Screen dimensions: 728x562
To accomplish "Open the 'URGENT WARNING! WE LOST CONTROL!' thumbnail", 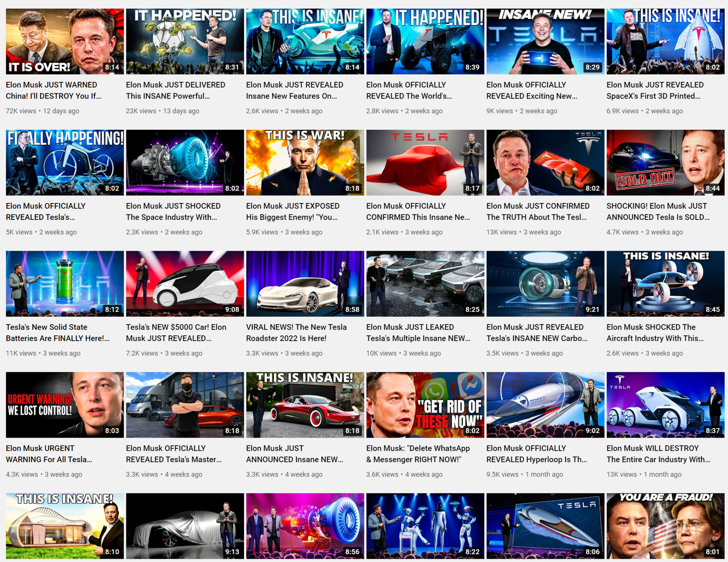I will [x=64, y=405].
